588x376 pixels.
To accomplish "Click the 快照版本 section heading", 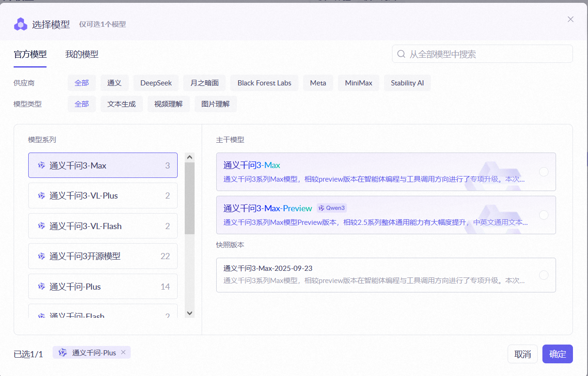I will click(x=230, y=245).
